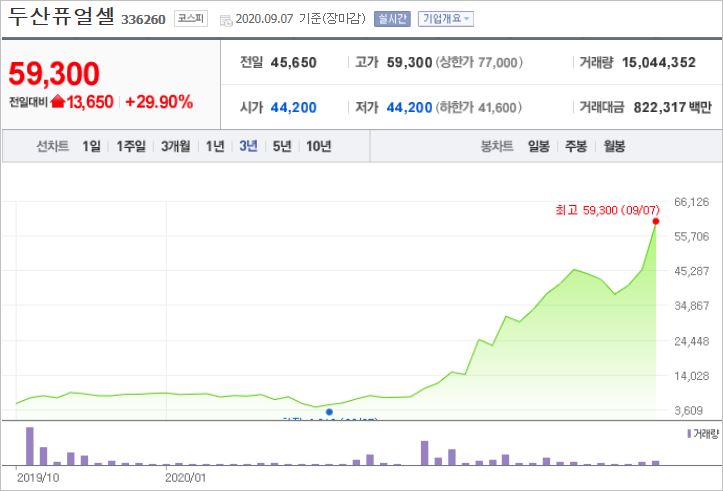The height and width of the screenshot is (491, 723).
Task: Select the 3년 line chart tab
Action: point(248,146)
